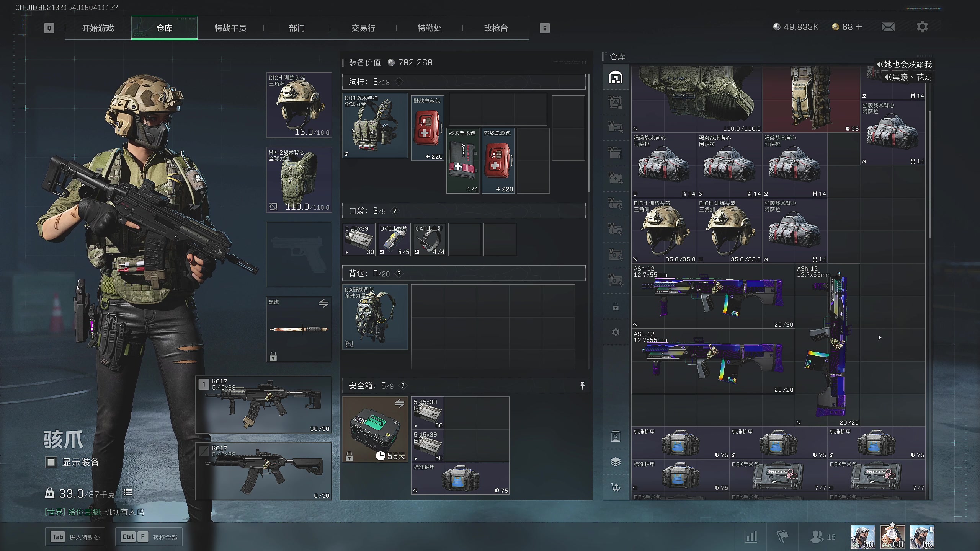Viewport: 980px width, 551px height.
Task: Select the G01战术弹挂 chest rig item
Action: tap(375, 126)
